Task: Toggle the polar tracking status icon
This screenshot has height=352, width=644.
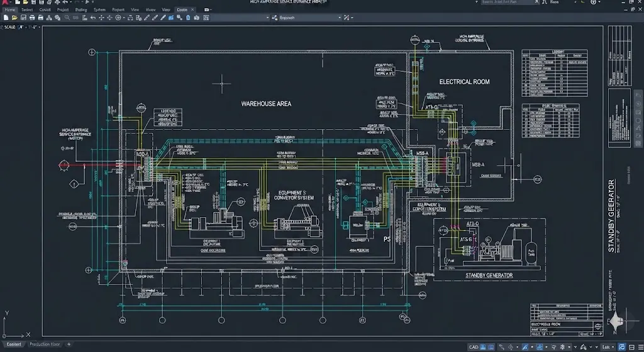Action: (511, 347)
